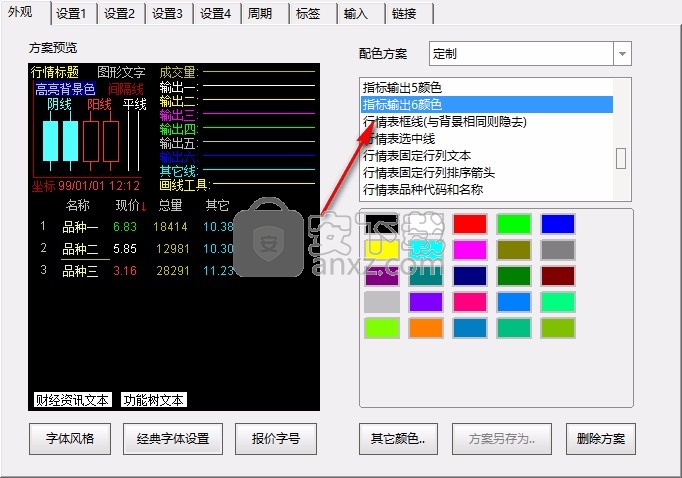Choose the gray color swatch
The height and width of the screenshot is (478, 682).
tap(558, 250)
